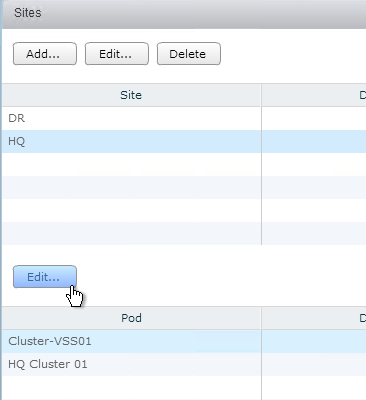Click the Delete site button

pyautogui.click(x=189, y=54)
